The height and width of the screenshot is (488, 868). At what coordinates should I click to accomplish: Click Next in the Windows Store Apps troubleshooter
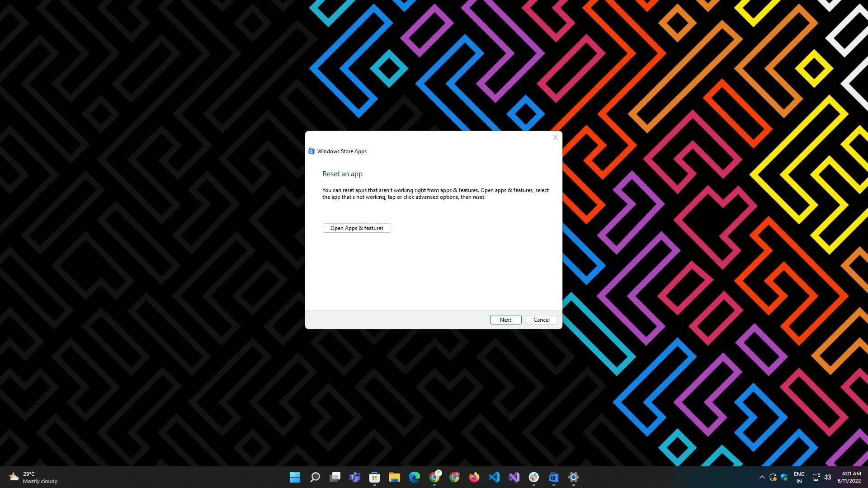point(505,319)
